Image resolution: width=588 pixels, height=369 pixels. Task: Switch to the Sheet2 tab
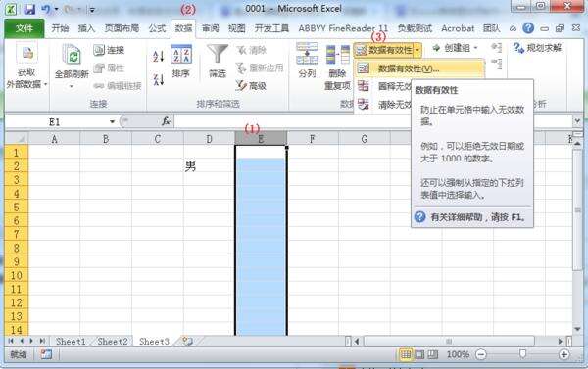coord(113,342)
